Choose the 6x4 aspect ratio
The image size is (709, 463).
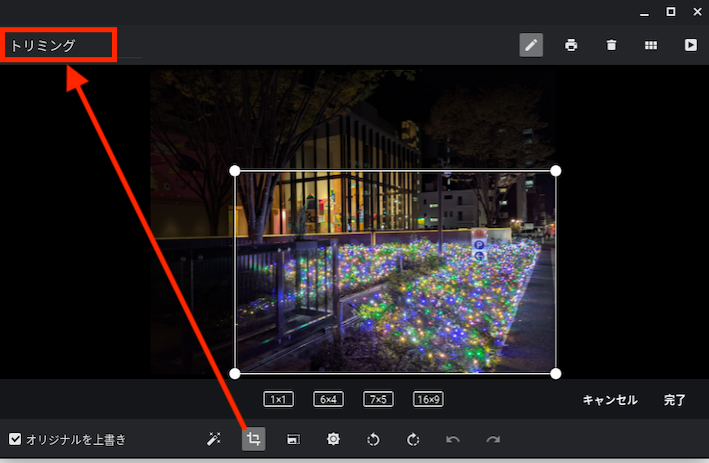328,399
